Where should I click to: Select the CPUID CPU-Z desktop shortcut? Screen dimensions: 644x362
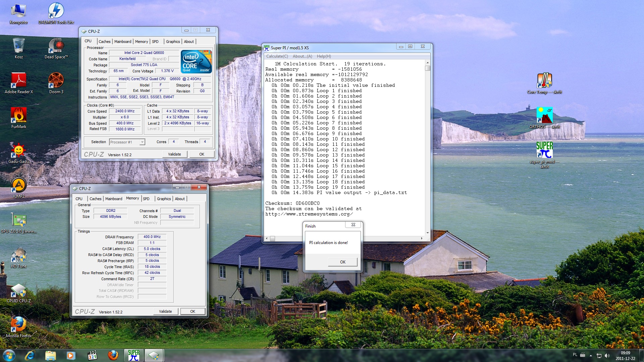pyautogui.click(x=19, y=292)
